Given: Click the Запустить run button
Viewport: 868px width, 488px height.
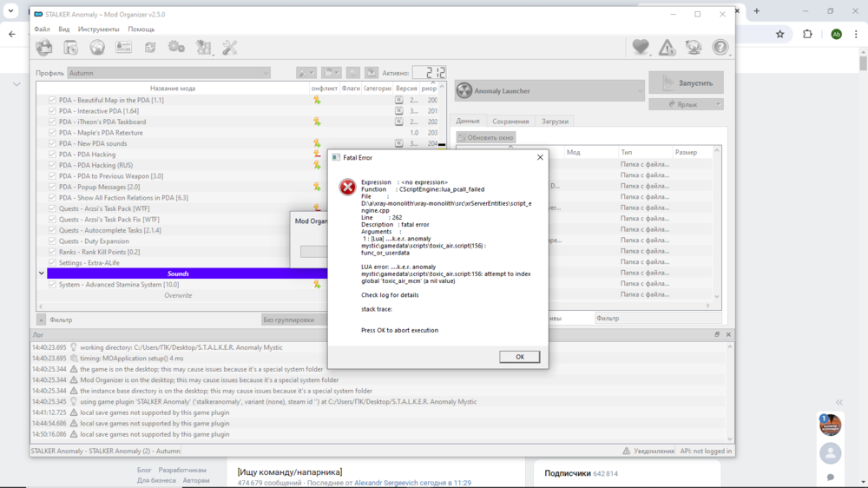Looking at the screenshot, I should [x=687, y=83].
